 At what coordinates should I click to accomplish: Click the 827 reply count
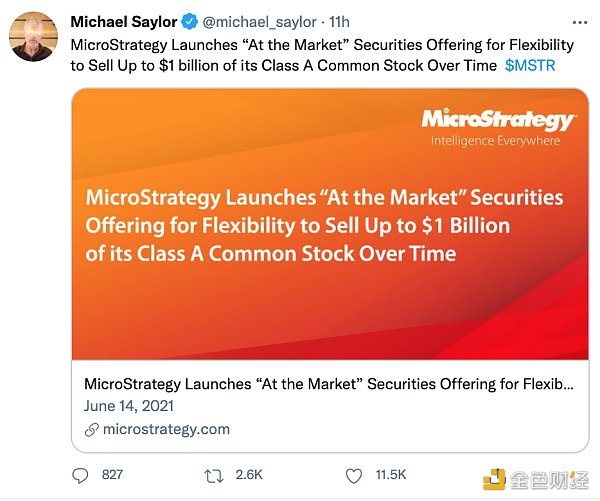click(110, 474)
